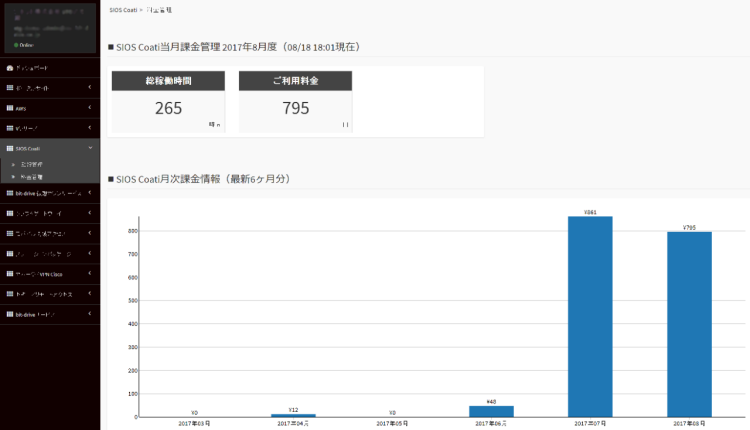Click the 総稼働時間 card header
This screenshot has height=430, width=750.
(168, 81)
